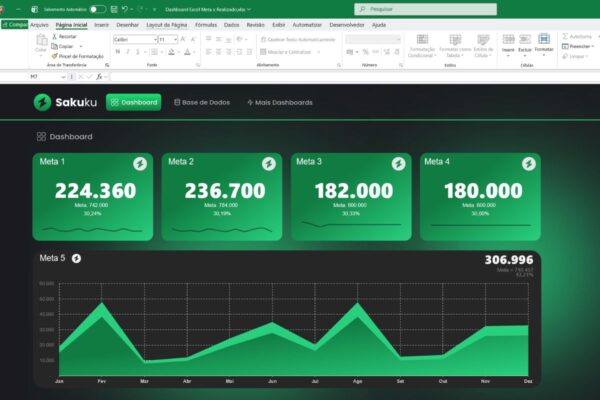
Task: Open the Ajuda ribbon tab
Action: [x=379, y=25]
